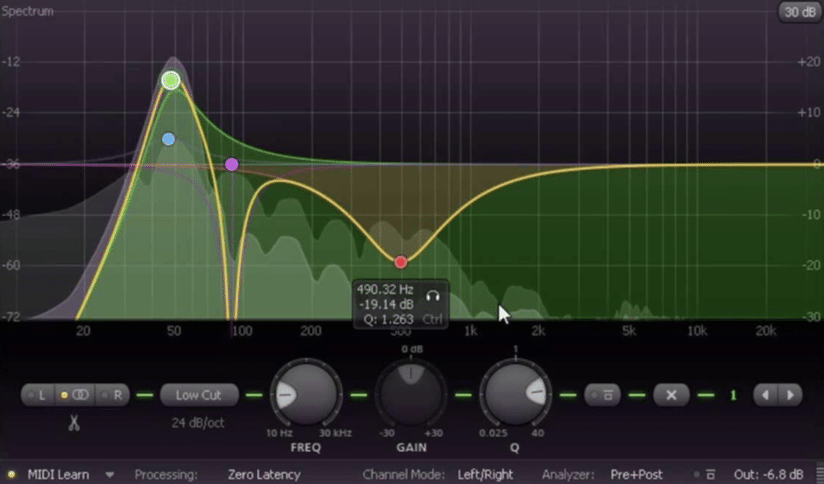824x484 pixels.
Task: Click the Out: -6.8 dB output level
Action: (768, 475)
